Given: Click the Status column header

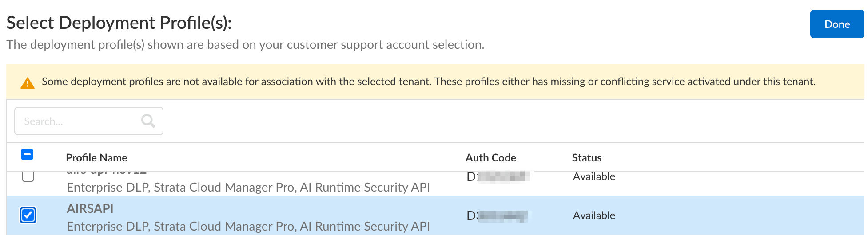Looking at the screenshot, I should 586,158.
